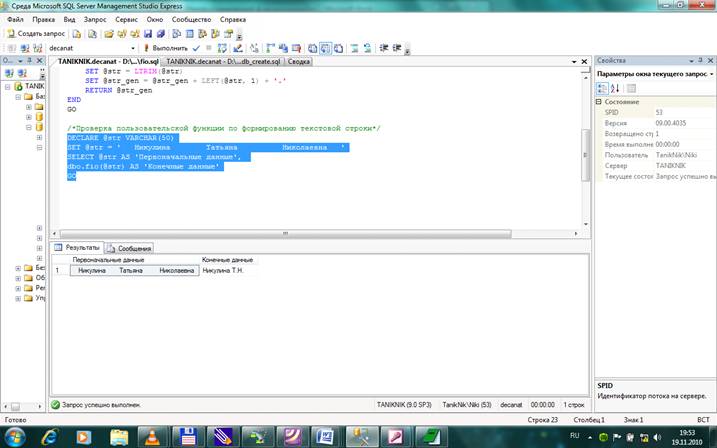This screenshot has width=717, height=448.
Task: Click the Windows Start orb
Action: click(x=16, y=436)
